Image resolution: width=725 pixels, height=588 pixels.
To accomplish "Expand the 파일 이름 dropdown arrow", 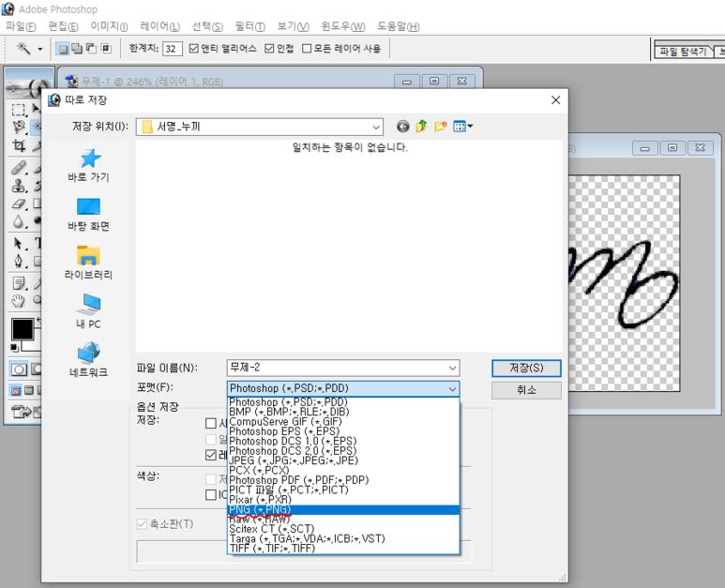I will tap(452, 368).
